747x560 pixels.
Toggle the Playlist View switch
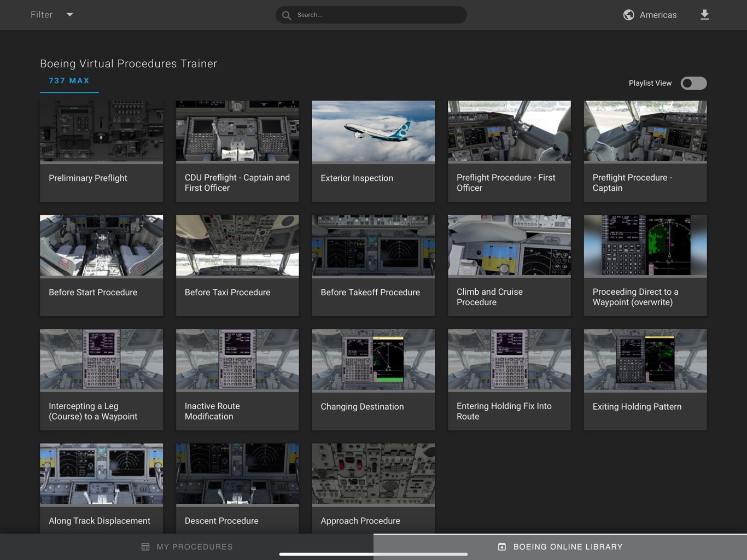tap(693, 83)
